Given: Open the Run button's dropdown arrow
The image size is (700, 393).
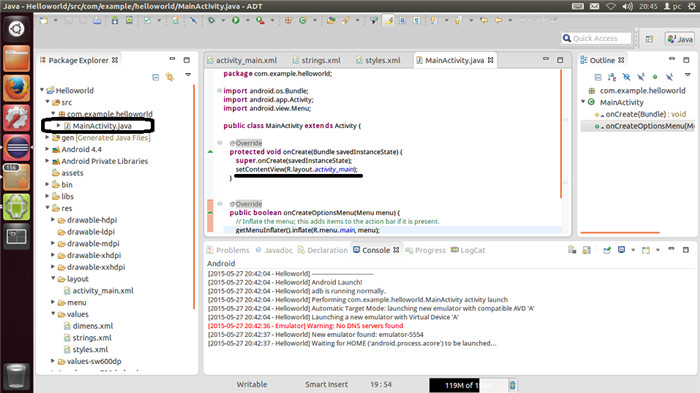Looking at the screenshot, I should [x=247, y=20].
